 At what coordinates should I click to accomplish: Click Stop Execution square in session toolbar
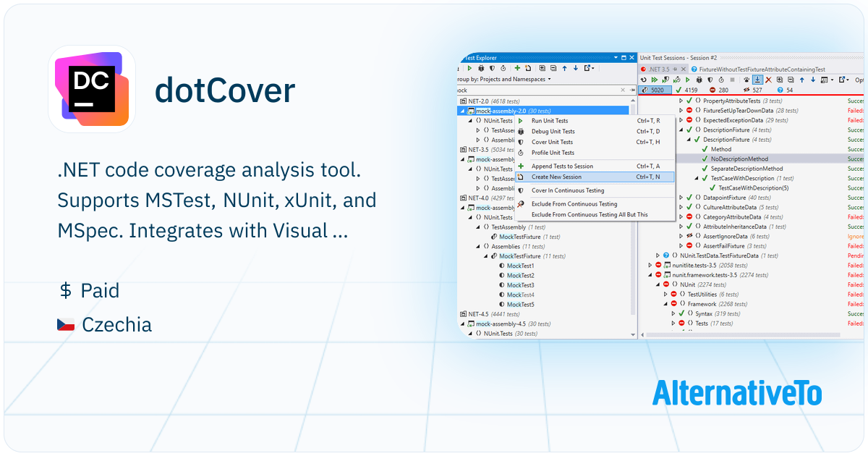(733, 80)
